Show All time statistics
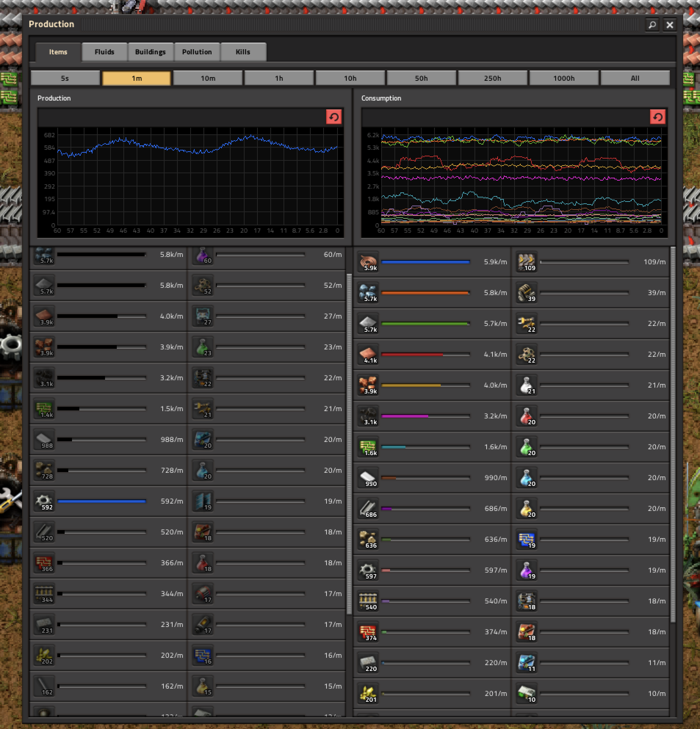 tap(635, 78)
